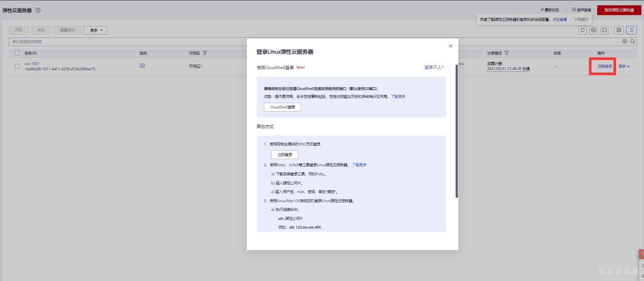The height and width of the screenshot is (281, 644).
Task: Click the 开机 button
Action: click(x=18, y=30)
